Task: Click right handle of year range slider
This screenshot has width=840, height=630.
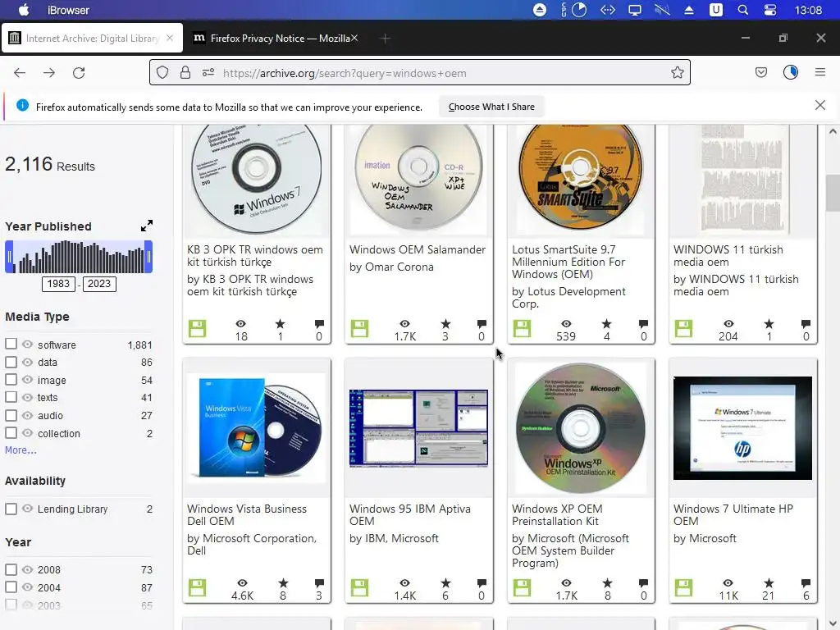Action: (148, 257)
